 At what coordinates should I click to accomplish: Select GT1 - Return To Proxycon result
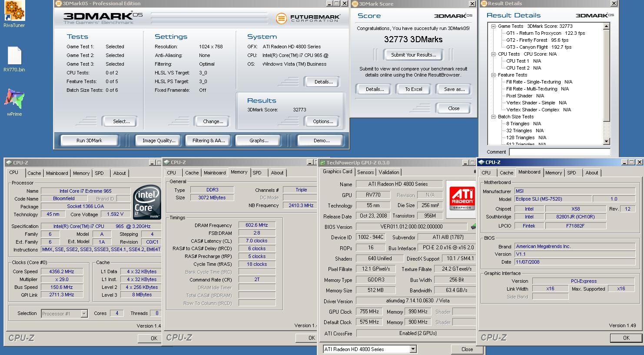[546, 33]
